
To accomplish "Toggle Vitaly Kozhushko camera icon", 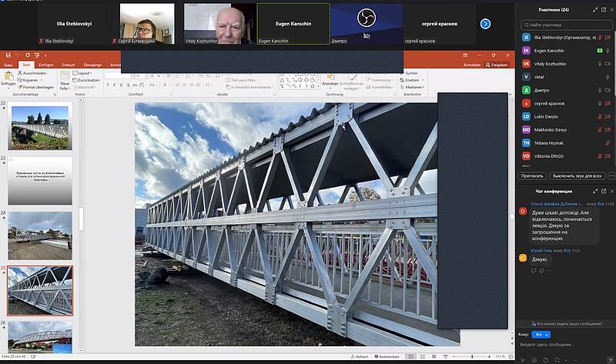I will pyautogui.click(x=608, y=64).
